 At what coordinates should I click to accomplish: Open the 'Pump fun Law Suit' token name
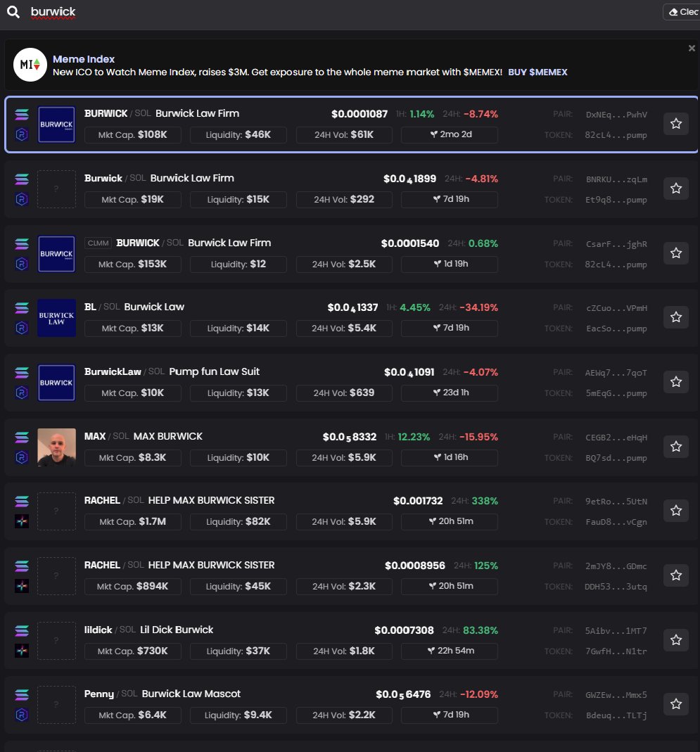[214, 371]
